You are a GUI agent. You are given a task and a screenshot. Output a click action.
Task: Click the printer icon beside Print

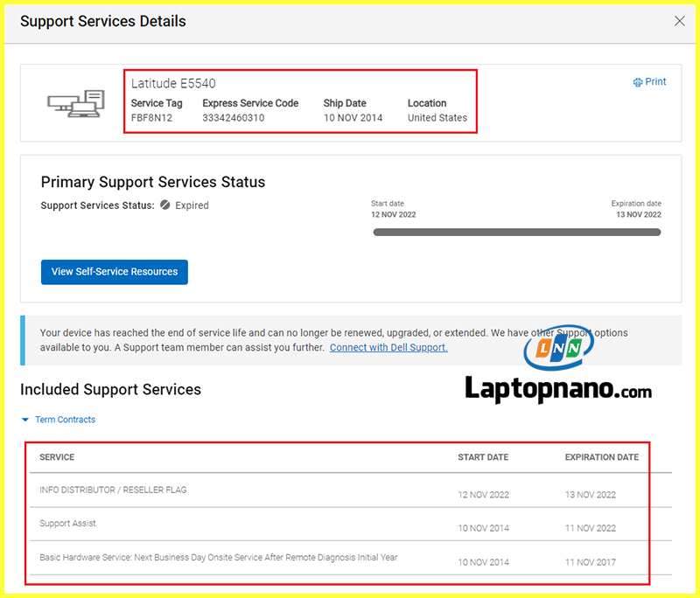click(x=638, y=82)
